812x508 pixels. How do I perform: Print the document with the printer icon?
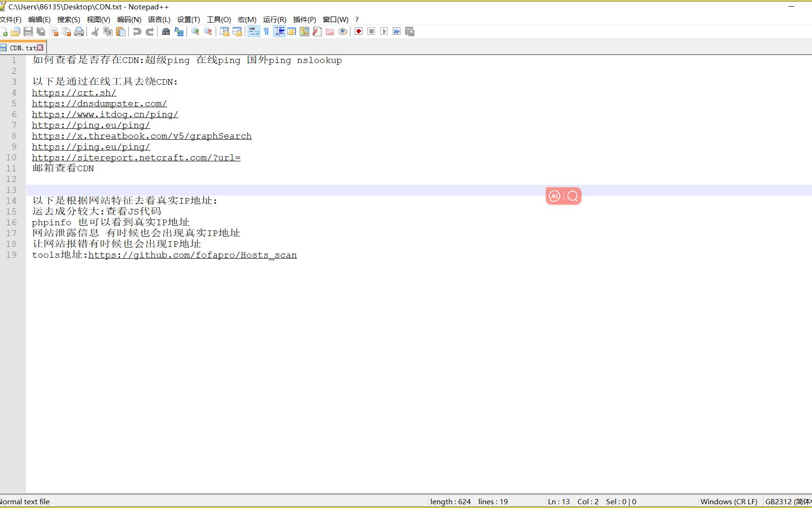(x=79, y=32)
